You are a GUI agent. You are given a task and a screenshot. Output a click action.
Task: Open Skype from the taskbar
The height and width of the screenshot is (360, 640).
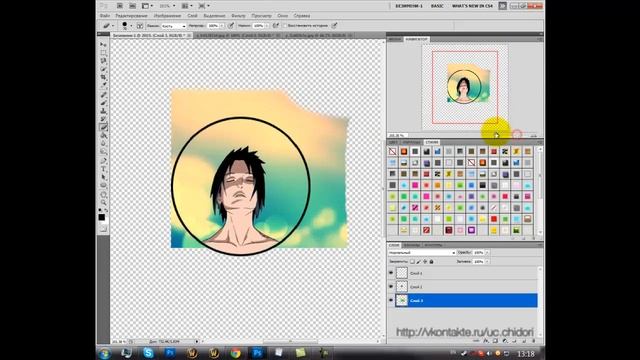tap(148, 353)
